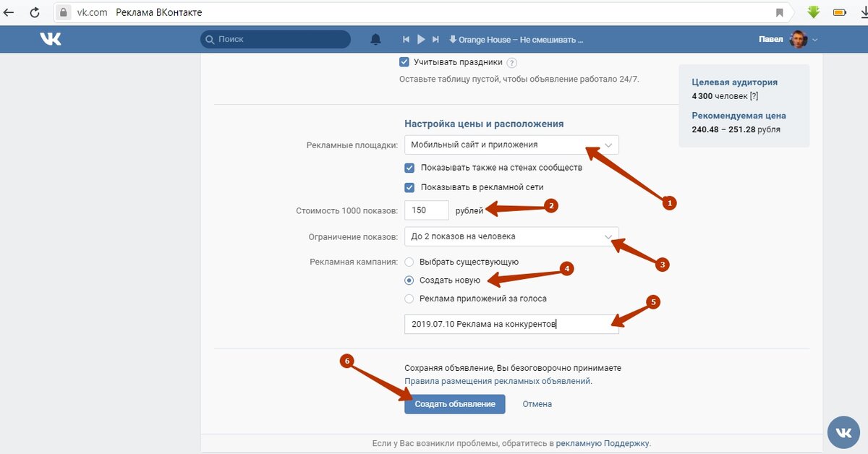Click the Создать объявление button
This screenshot has width=868, height=454.
coord(455,404)
